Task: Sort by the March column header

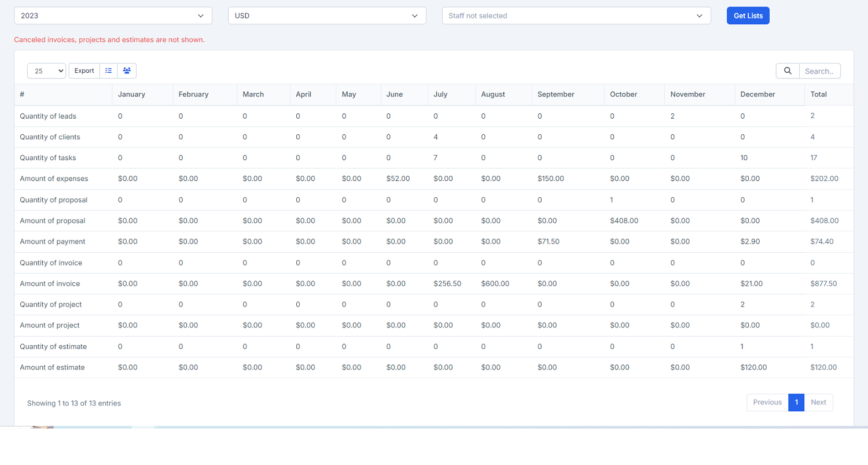Action: tap(263, 94)
